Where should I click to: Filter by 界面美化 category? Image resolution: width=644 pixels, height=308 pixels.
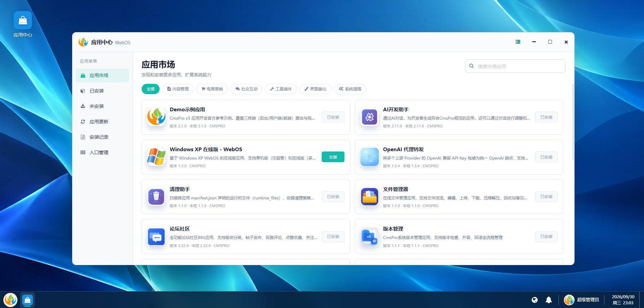[315, 89]
